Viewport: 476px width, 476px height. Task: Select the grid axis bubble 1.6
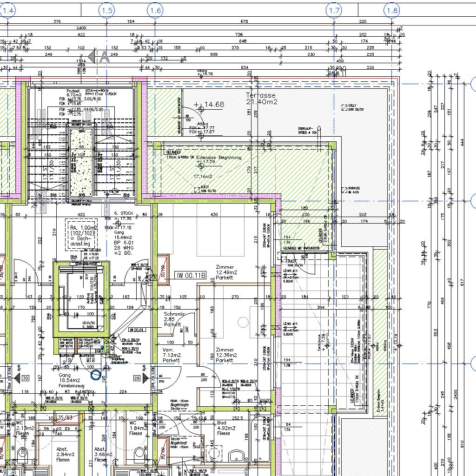coord(155,10)
